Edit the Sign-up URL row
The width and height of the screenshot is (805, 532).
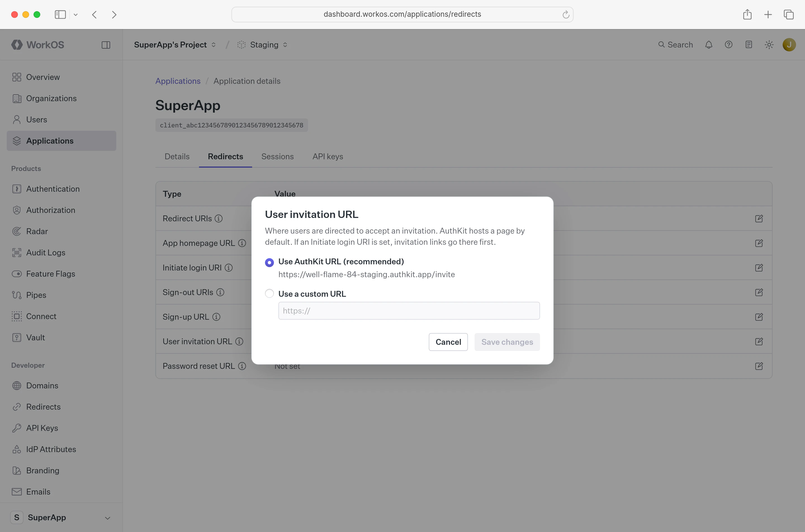759,317
